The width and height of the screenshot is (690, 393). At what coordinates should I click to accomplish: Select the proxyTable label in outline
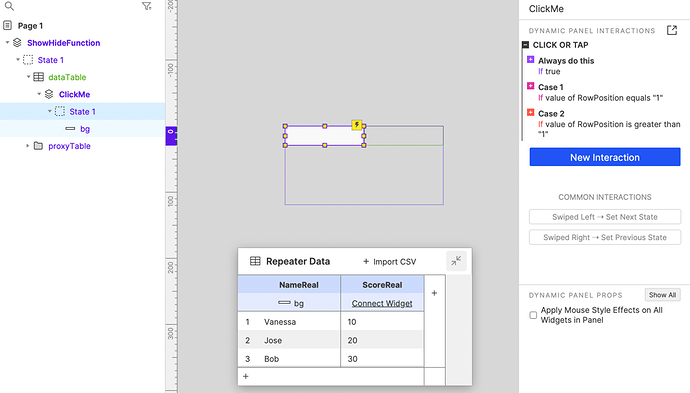click(x=69, y=146)
